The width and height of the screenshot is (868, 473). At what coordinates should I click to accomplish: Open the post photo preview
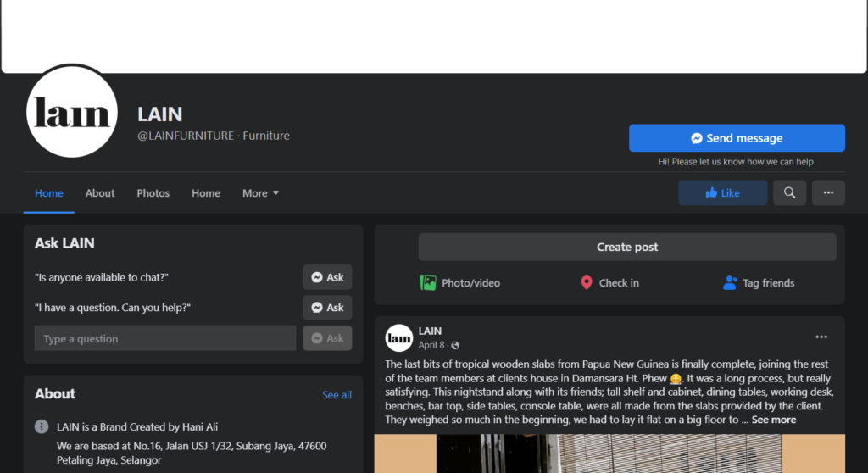[609, 454]
